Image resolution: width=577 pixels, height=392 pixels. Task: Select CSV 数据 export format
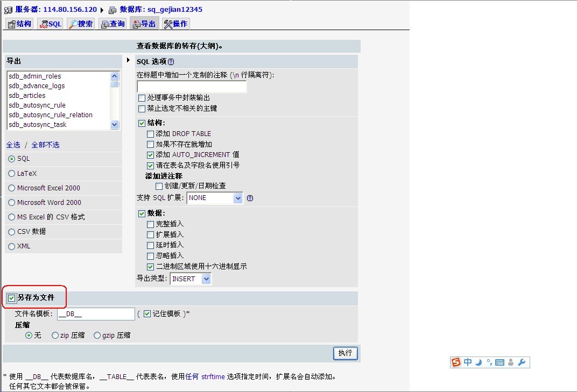11,232
